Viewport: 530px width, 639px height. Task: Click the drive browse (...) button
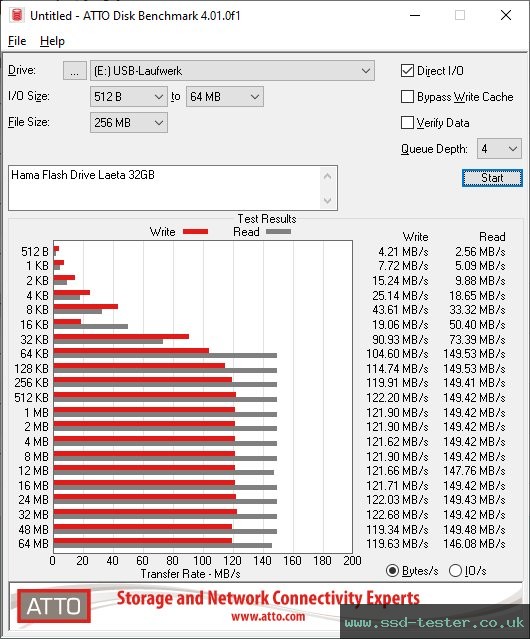coord(75,71)
